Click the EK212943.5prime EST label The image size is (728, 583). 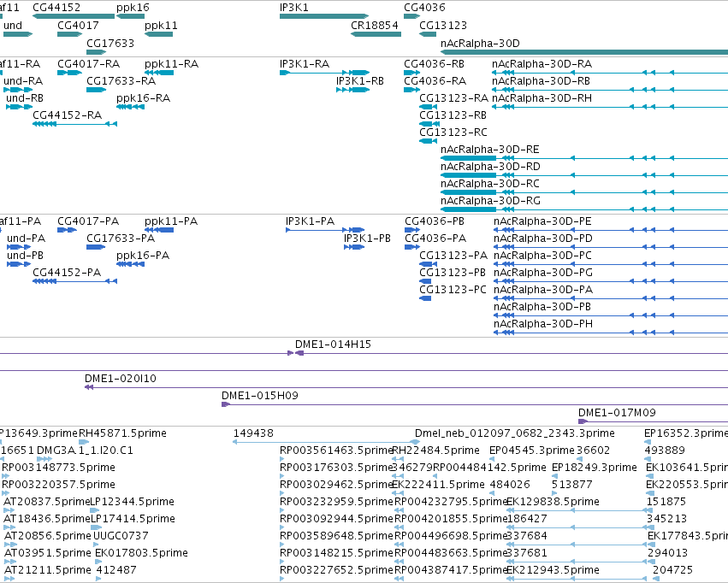[553, 570]
